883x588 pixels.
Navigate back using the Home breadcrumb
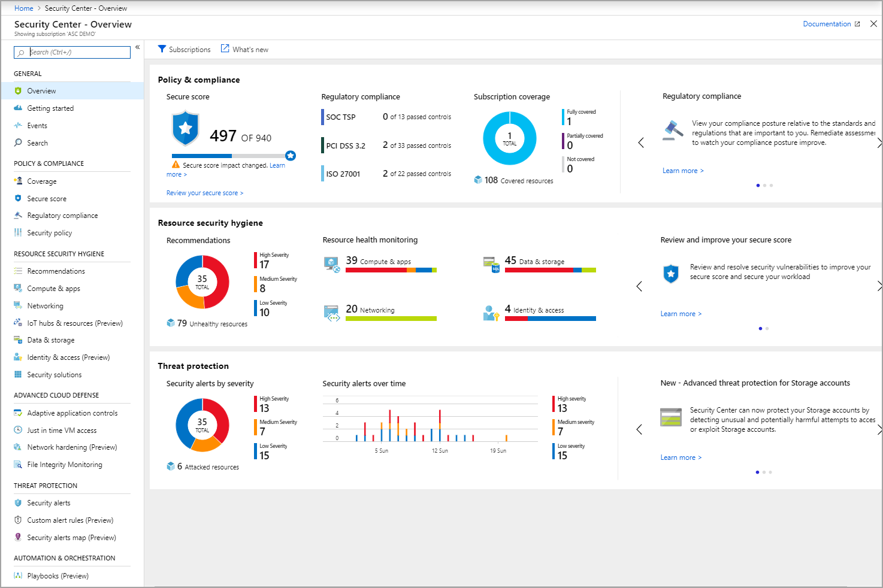[x=23, y=8]
